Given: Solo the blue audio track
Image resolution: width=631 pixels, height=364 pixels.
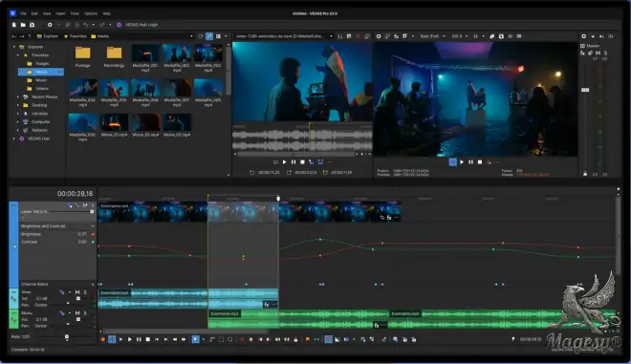Looking at the screenshot, I should click(85, 292).
